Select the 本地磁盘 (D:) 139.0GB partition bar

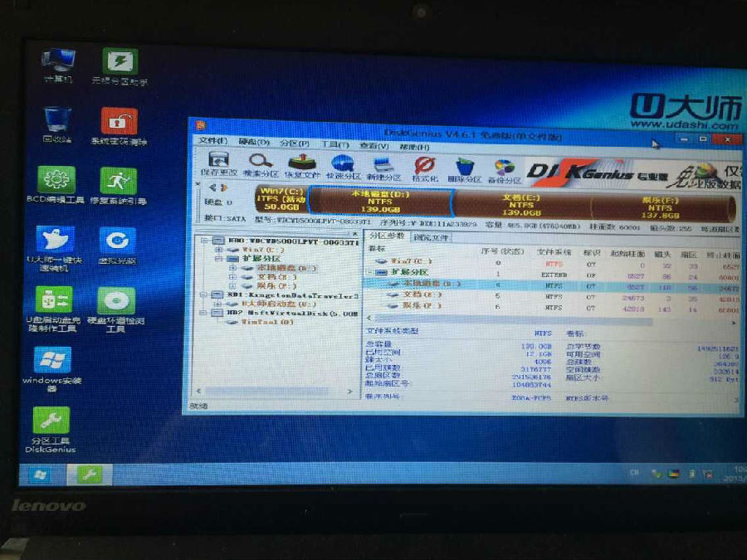click(380, 202)
